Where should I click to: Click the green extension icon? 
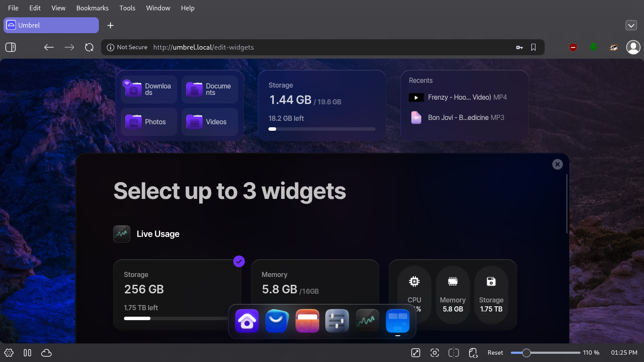point(593,47)
